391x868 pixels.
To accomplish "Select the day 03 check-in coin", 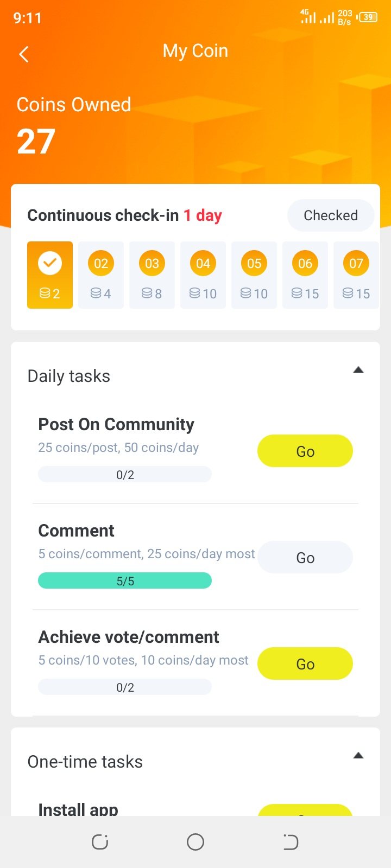I will pos(152,264).
